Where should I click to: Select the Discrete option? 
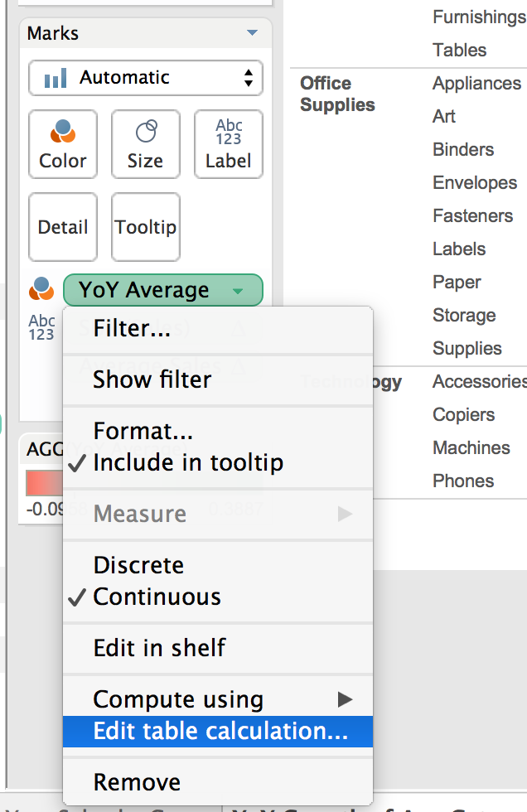click(x=138, y=565)
